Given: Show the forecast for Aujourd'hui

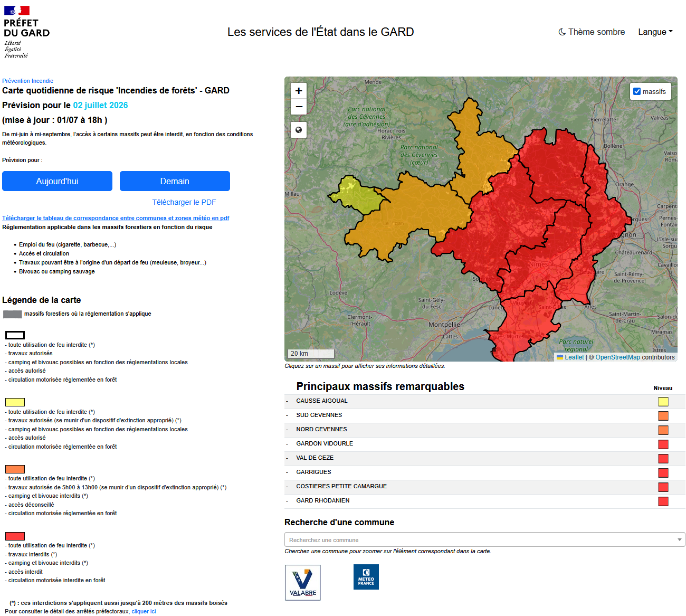Looking at the screenshot, I should [x=57, y=181].
